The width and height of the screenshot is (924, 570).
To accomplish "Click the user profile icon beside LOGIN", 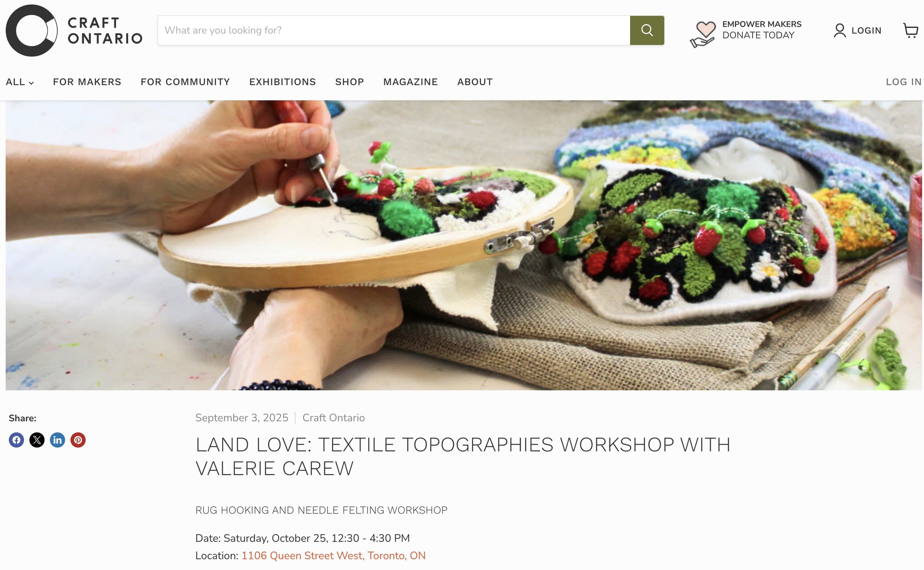I will (840, 31).
